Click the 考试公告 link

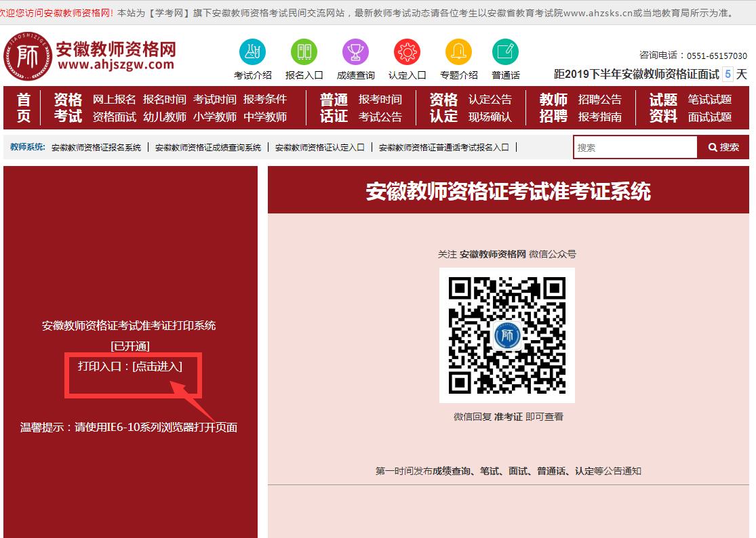(x=380, y=117)
